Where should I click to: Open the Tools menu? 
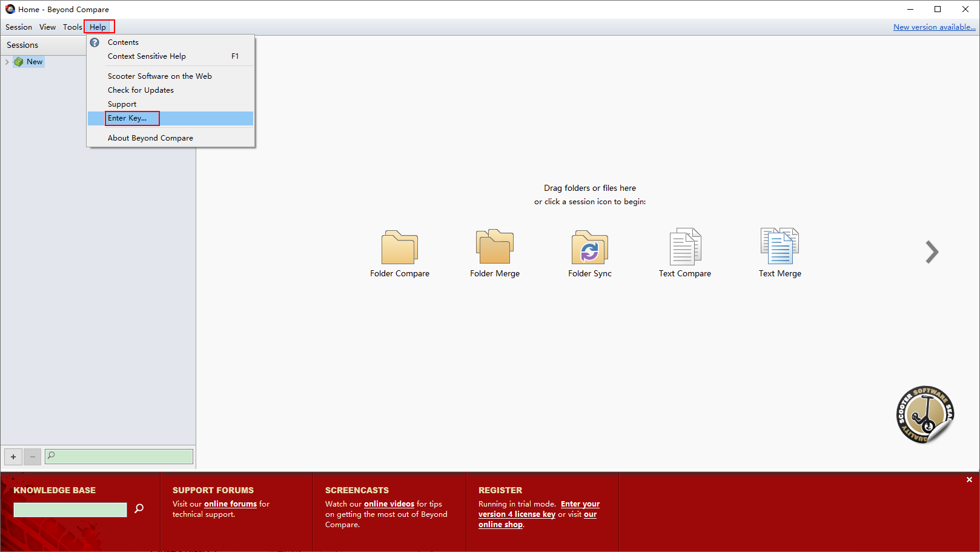(x=72, y=27)
